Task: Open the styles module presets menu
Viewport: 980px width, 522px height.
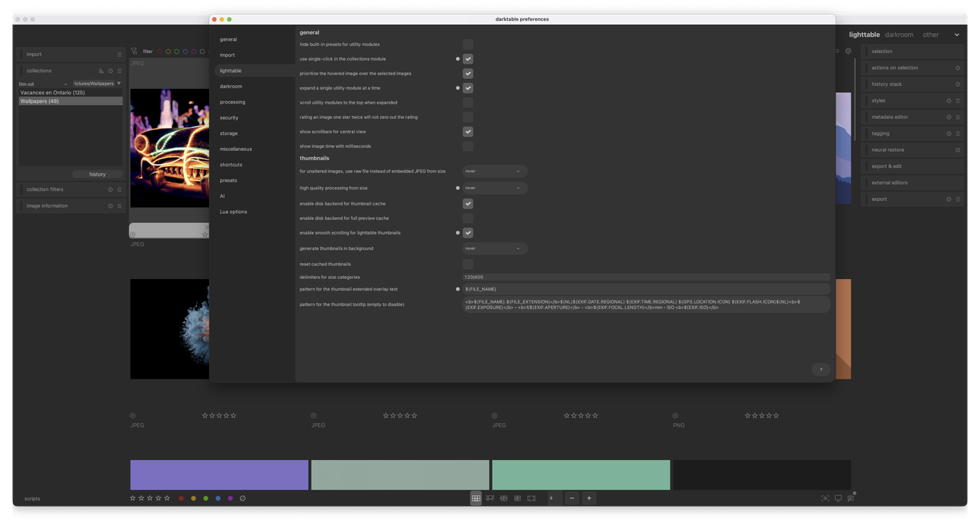Action: click(958, 100)
